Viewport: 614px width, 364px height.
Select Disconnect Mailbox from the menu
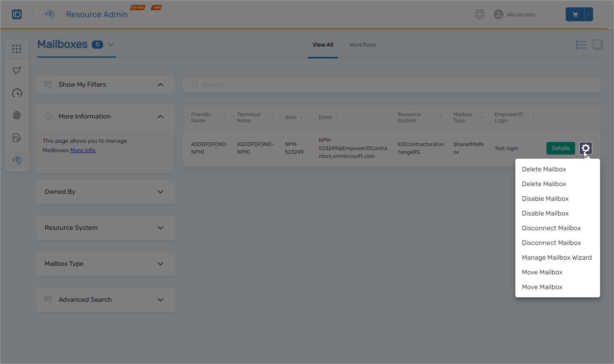coord(551,228)
